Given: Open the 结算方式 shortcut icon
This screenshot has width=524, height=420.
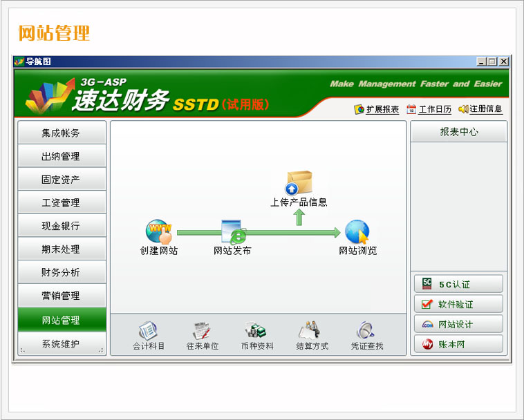Looking at the screenshot, I should 310,330.
